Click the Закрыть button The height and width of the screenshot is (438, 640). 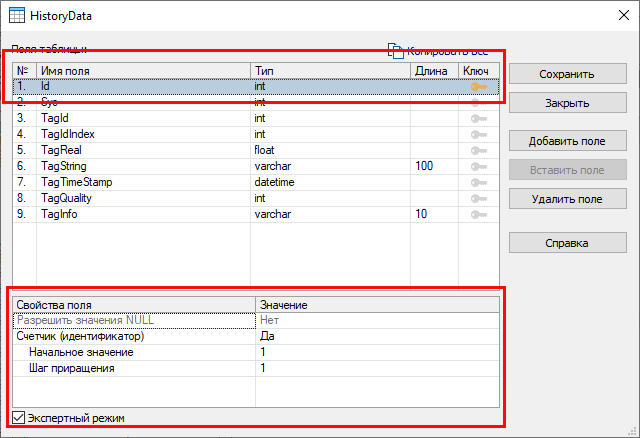pos(567,103)
